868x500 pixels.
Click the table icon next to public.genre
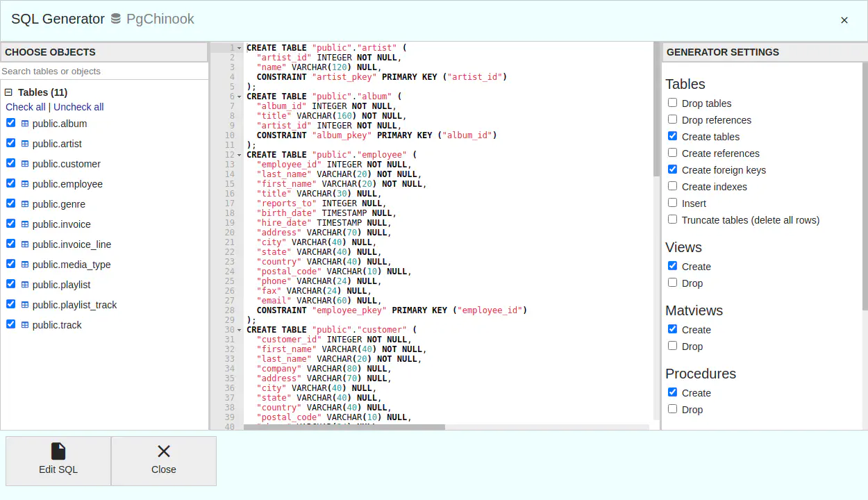point(25,204)
